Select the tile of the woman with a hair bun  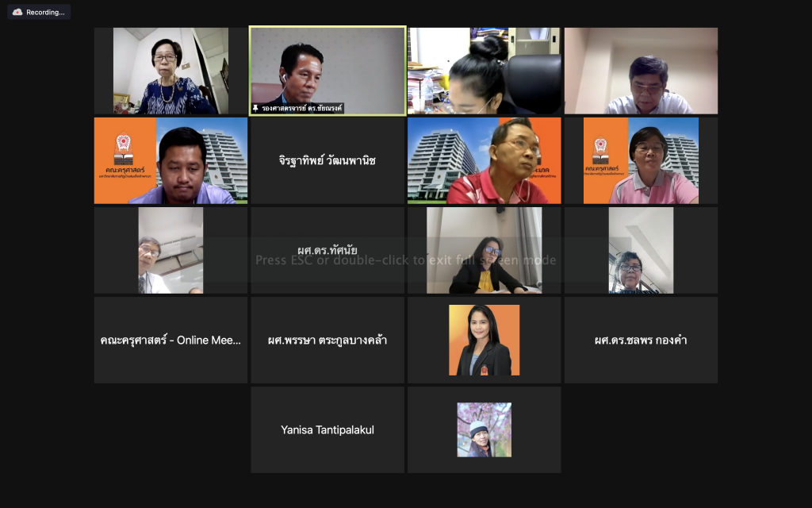[x=485, y=71]
